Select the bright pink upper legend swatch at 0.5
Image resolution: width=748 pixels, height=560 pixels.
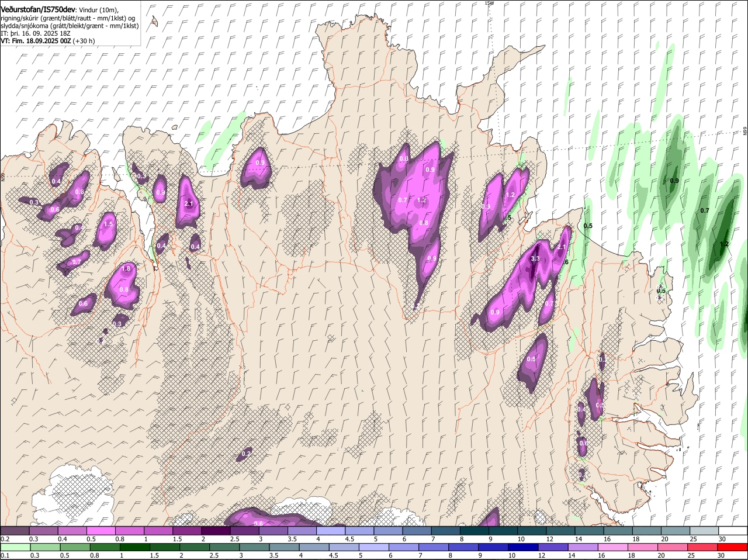pyautogui.click(x=101, y=530)
